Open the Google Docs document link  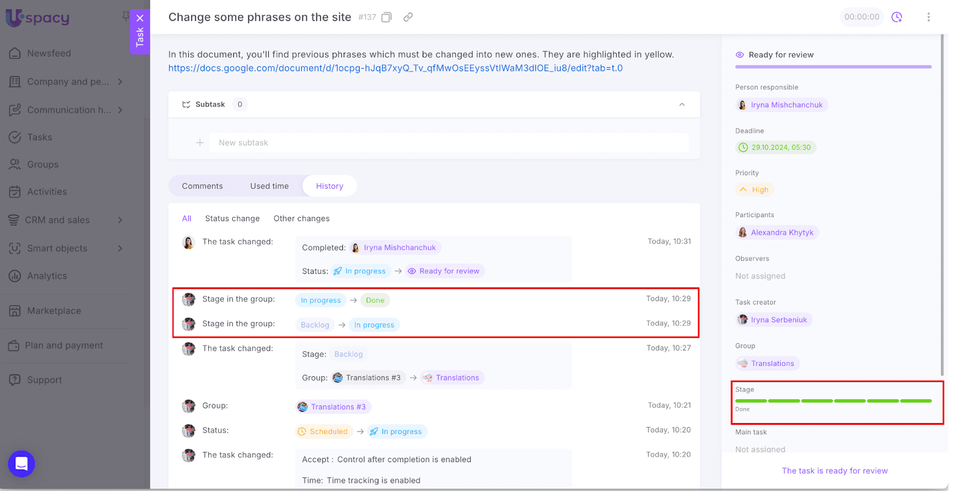pyautogui.click(x=395, y=68)
